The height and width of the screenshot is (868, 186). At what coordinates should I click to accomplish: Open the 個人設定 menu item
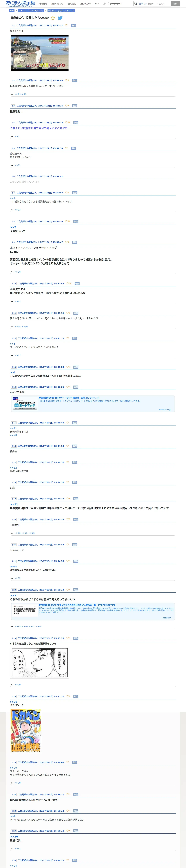(72, 4)
